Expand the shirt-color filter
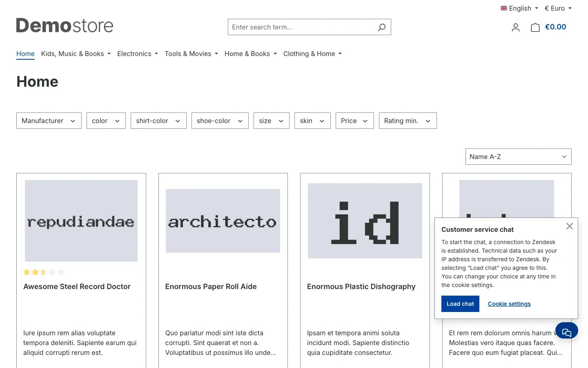 pos(158,121)
